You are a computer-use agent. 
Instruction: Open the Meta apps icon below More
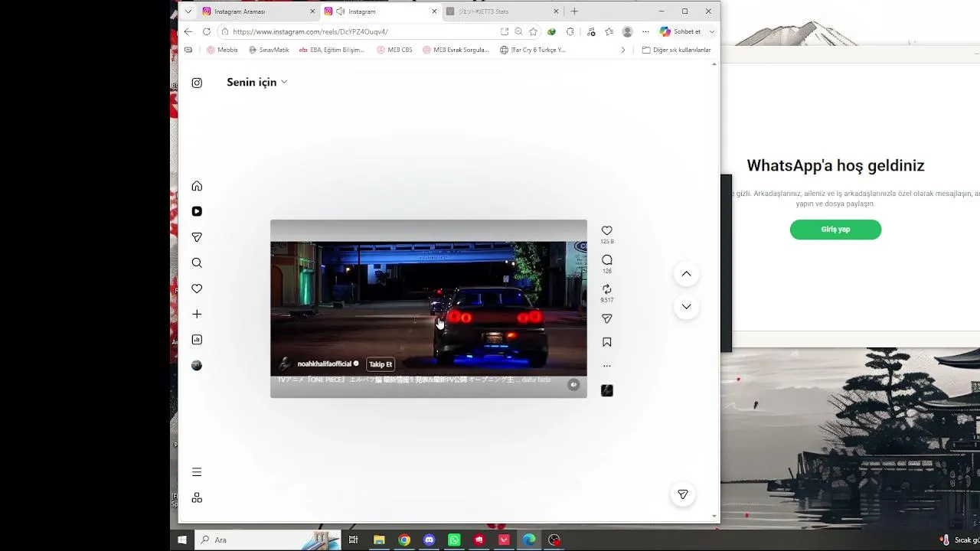(x=197, y=497)
